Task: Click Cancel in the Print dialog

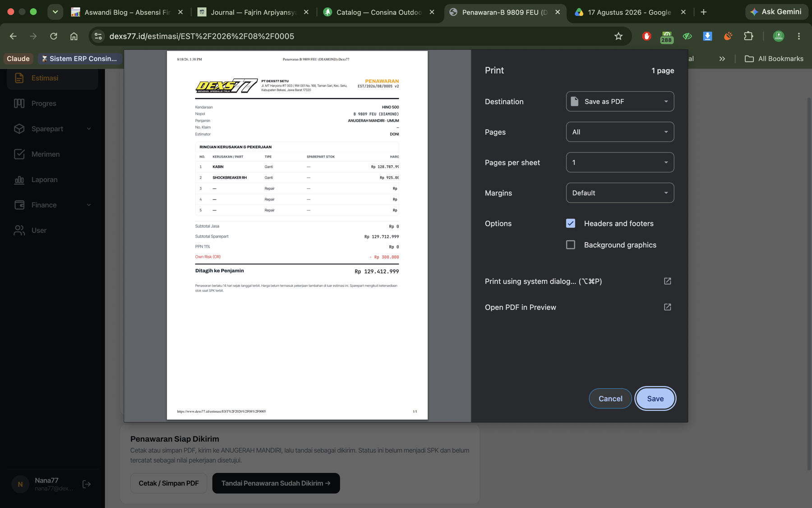Action: click(x=610, y=399)
